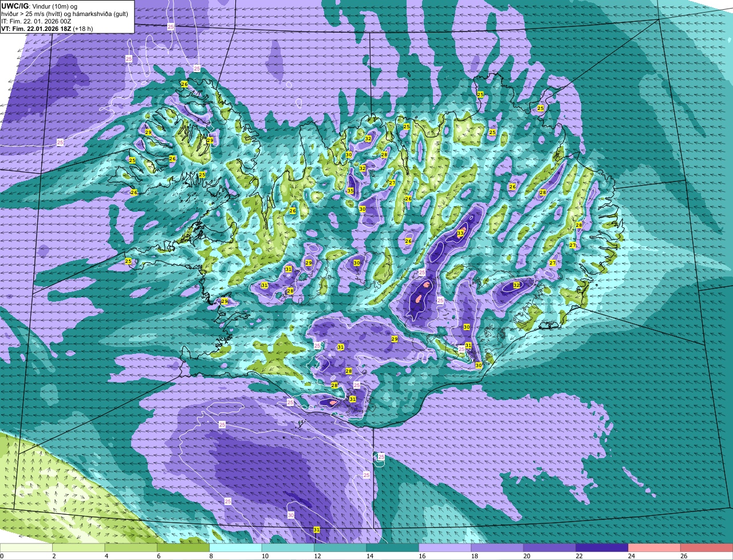This screenshot has width=733, height=560.
Task: Click the 12–14 m/s legend color swatch
Action: click(x=340, y=547)
